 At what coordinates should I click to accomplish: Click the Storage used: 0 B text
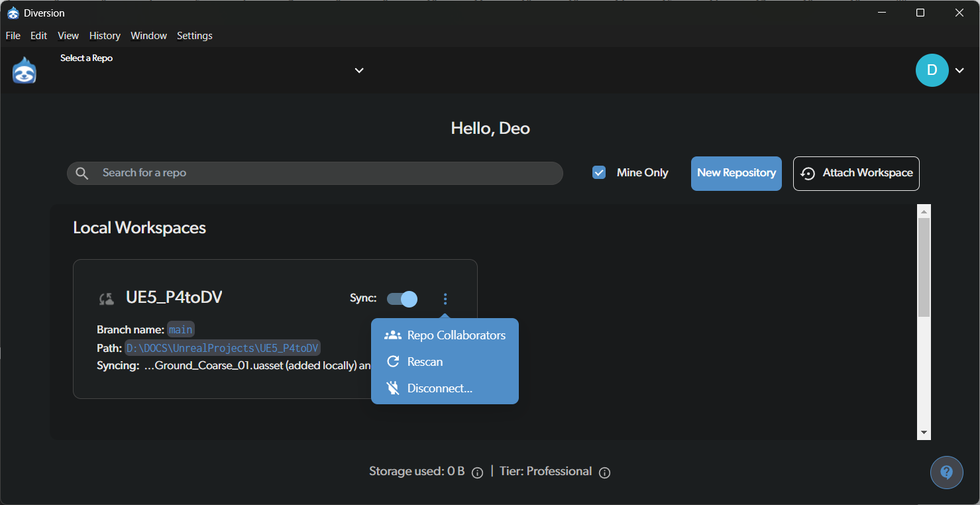417,471
